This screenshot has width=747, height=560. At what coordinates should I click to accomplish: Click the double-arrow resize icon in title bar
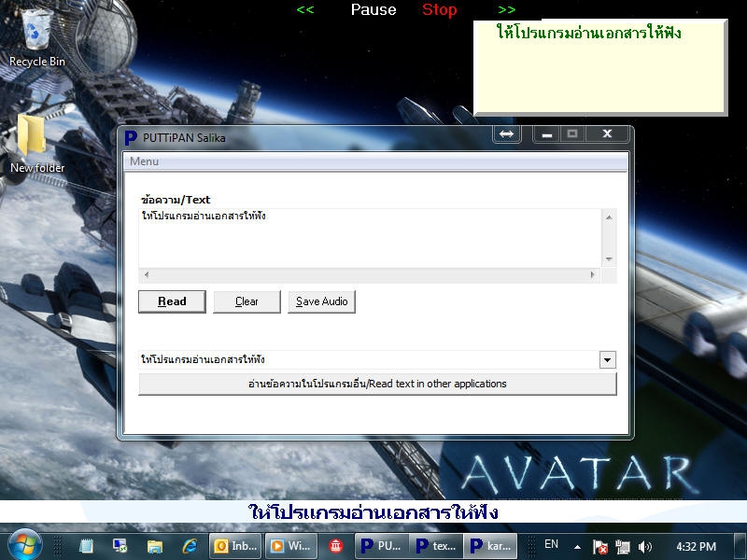click(506, 134)
